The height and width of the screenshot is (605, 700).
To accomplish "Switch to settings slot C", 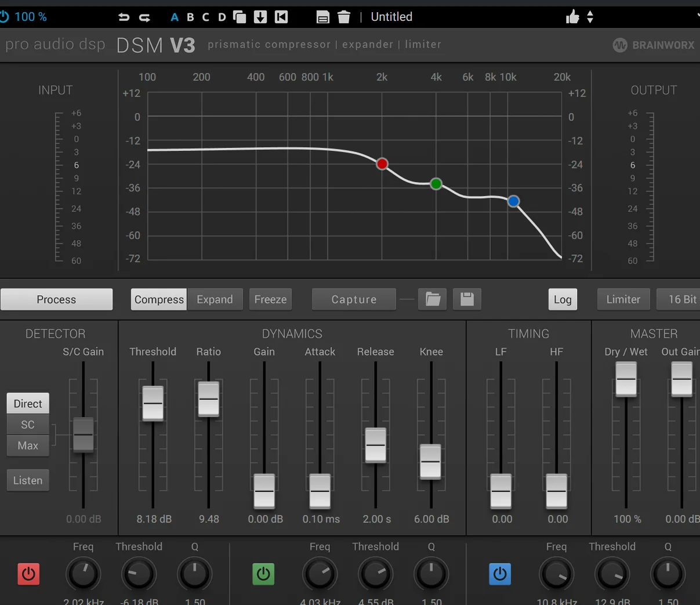I will coord(206,17).
